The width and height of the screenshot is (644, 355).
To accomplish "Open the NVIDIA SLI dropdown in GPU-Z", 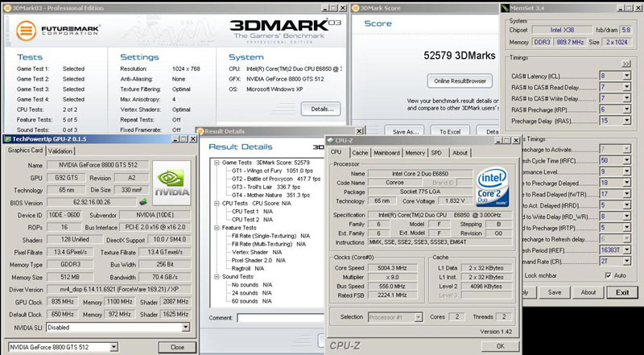I will pyautogui.click(x=186, y=328).
